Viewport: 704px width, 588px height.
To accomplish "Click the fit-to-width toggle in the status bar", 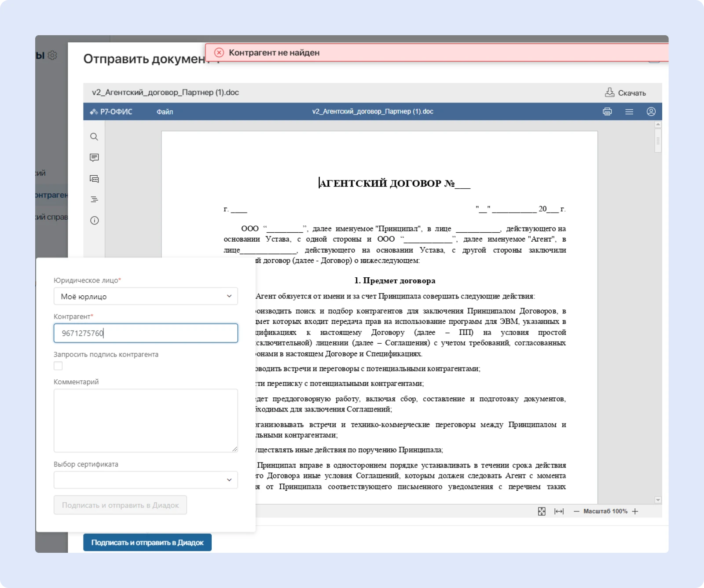I will pyautogui.click(x=559, y=511).
